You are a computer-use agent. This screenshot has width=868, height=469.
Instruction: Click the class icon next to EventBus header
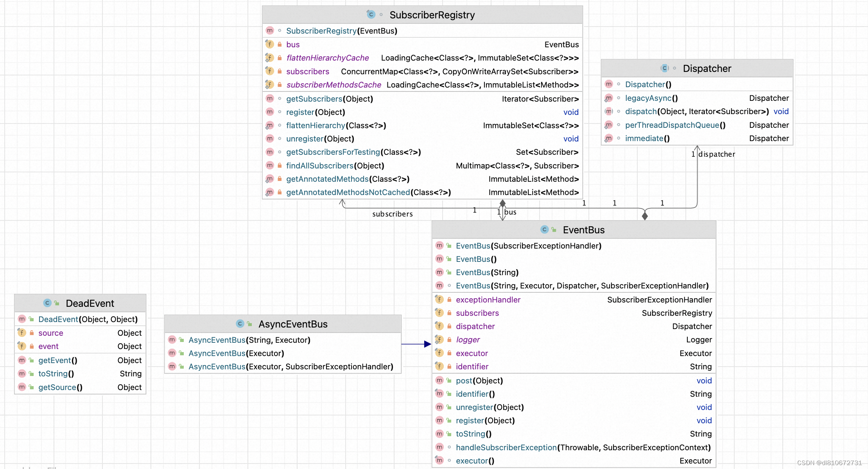(x=544, y=230)
